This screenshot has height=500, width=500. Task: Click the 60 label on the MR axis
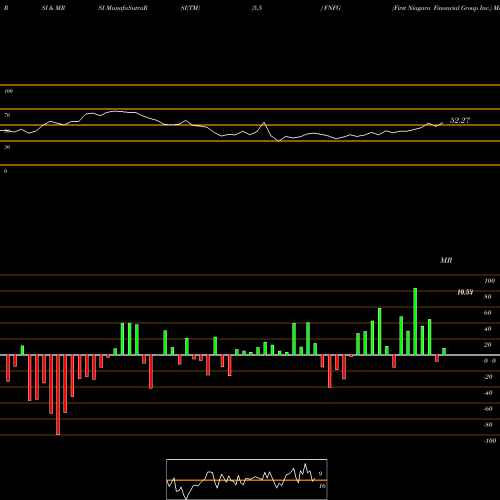488,313
